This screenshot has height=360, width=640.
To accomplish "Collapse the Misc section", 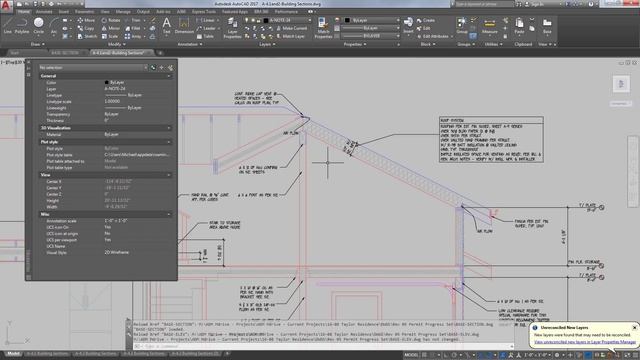I will click(x=169, y=214).
